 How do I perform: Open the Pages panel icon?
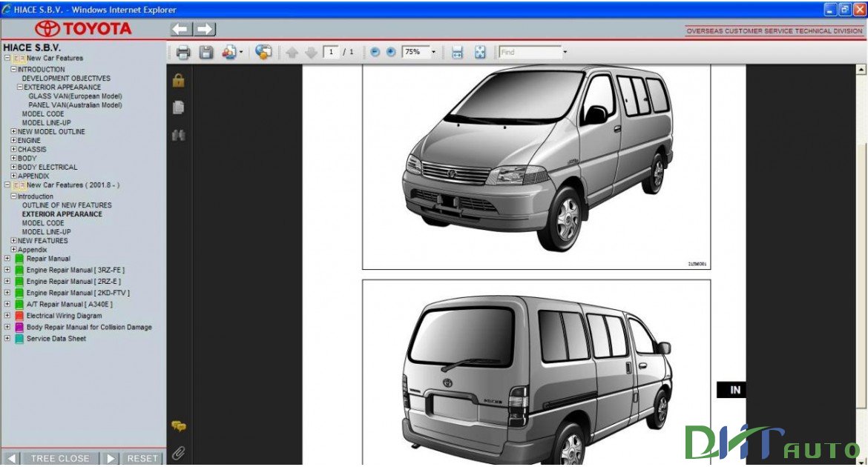pyautogui.click(x=177, y=107)
